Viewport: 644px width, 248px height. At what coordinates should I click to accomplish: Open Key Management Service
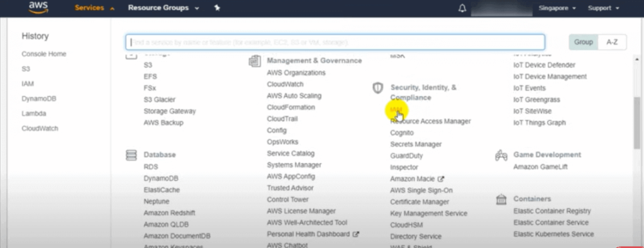(429, 213)
